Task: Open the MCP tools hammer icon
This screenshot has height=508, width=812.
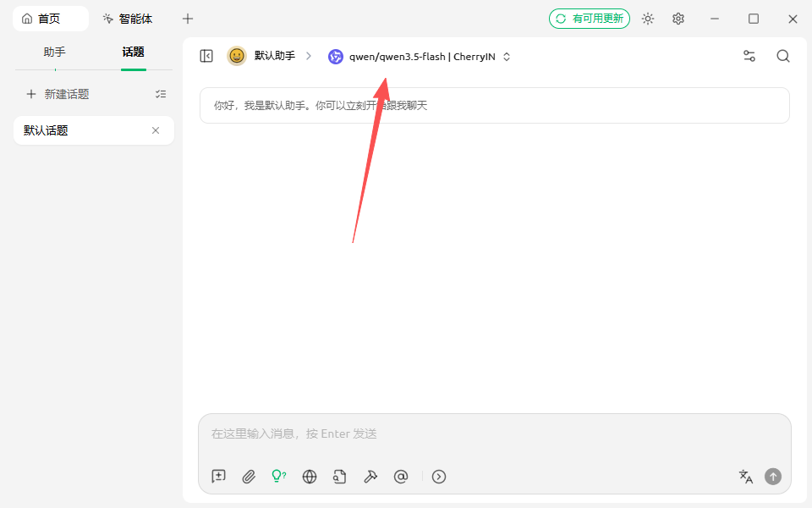Action: click(370, 477)
